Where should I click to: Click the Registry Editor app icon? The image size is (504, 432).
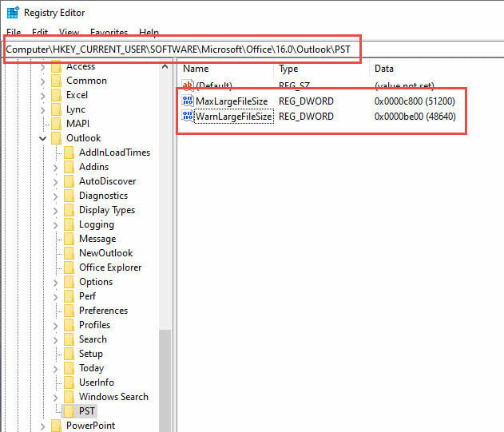(13, 13)
